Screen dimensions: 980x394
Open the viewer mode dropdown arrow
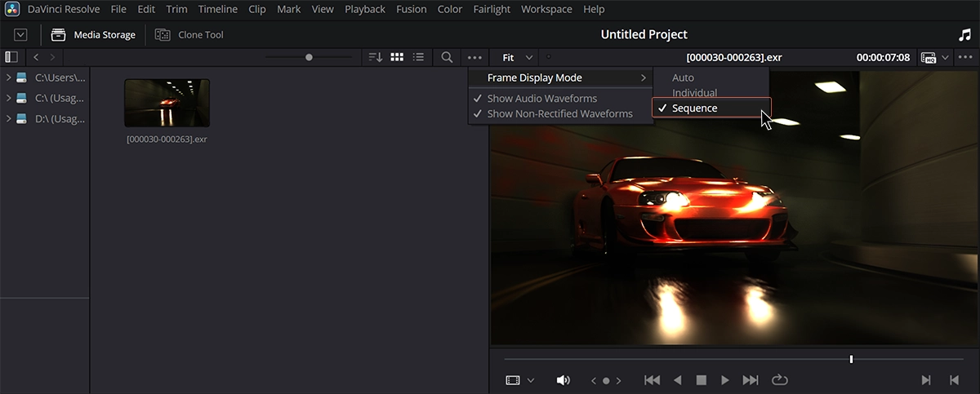(531, 380)
